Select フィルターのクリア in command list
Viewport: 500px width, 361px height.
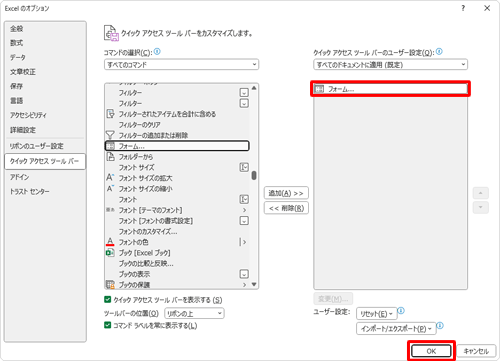(177, 125)
